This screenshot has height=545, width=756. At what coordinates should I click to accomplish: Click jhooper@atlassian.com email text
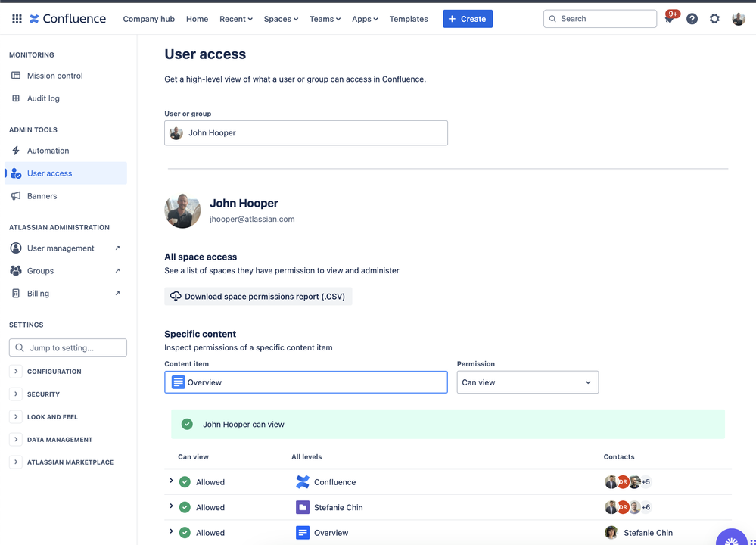coord(252,219)
